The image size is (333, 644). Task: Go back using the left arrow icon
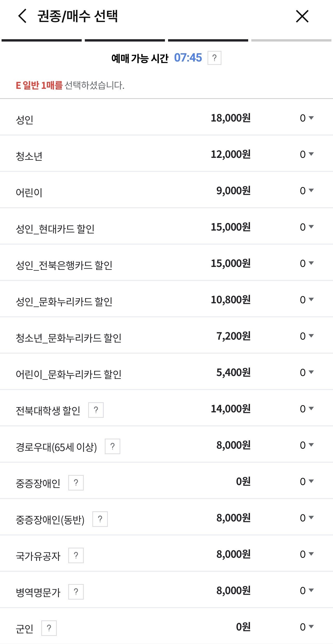[22, 16]
